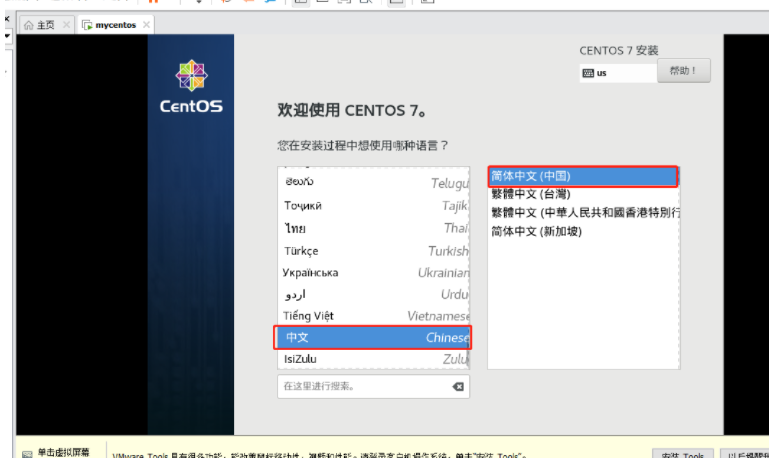Screen dimensions: 770x465
Task: Select Telugu language row
Action: click(373, 183)
